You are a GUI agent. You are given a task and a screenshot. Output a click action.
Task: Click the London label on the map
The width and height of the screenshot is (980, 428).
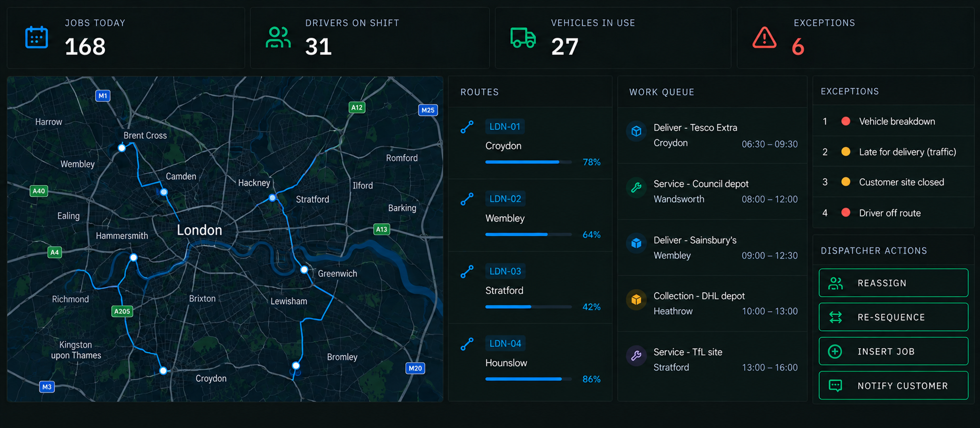tap(199, 230)
